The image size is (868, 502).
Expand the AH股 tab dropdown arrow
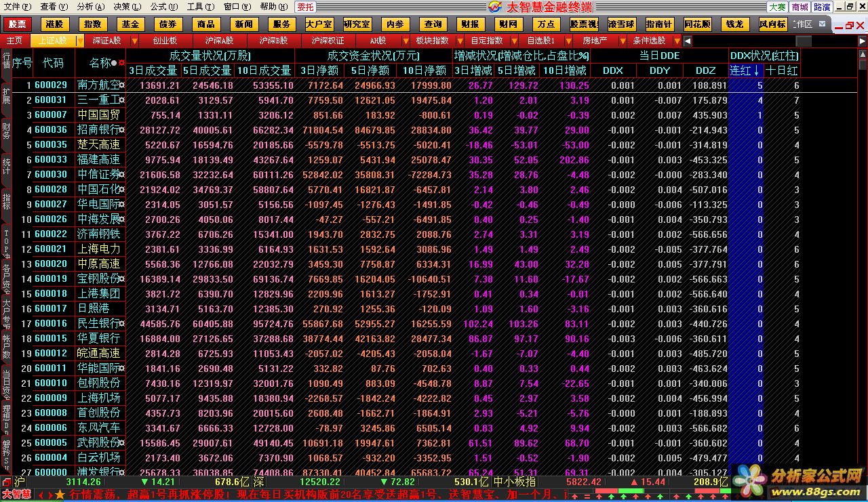point(406,40)
